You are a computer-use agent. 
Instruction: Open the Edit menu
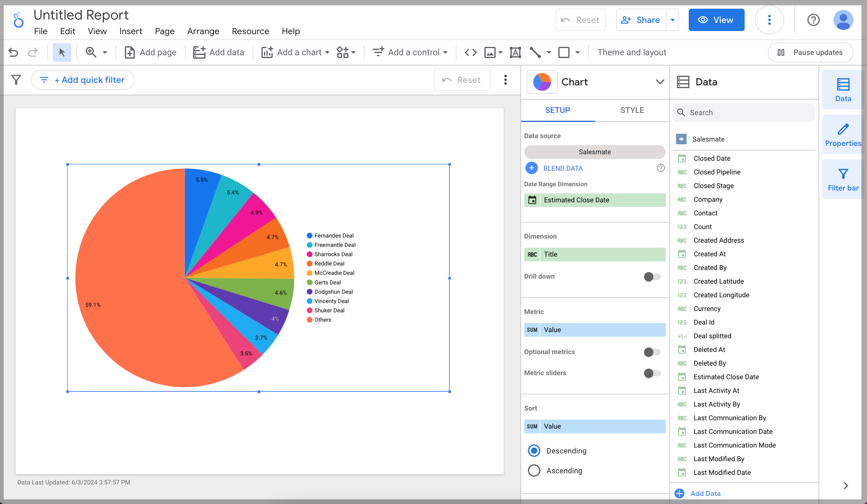(67, 31)
